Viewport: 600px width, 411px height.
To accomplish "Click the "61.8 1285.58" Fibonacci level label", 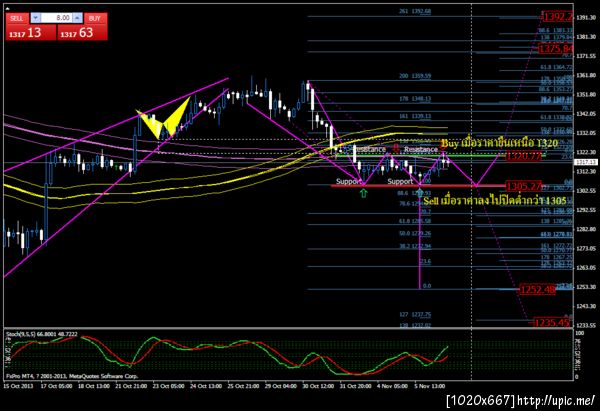I will tap(415, 221).
